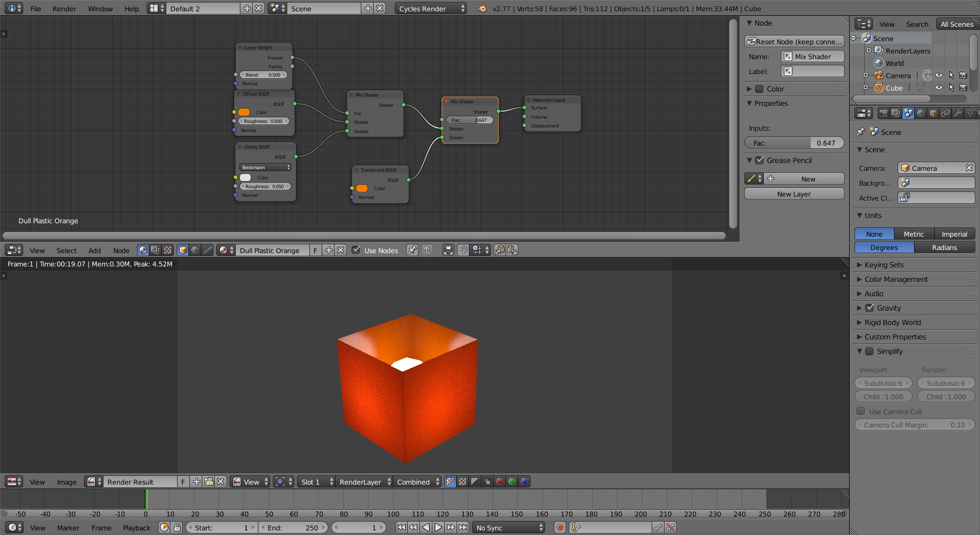Choose world shader type icon
Screen dimensions: 980x535
(x=195, y=250)
